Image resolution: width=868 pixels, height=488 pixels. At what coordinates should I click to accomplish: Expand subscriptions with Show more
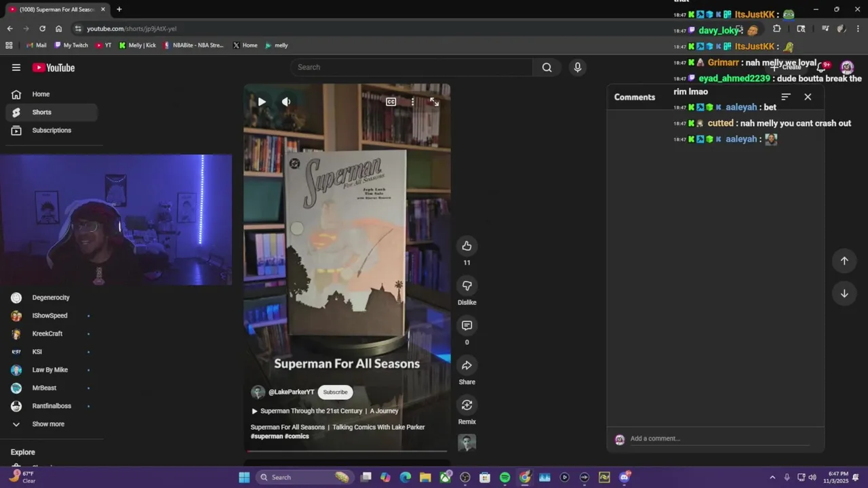click(52, 424)
